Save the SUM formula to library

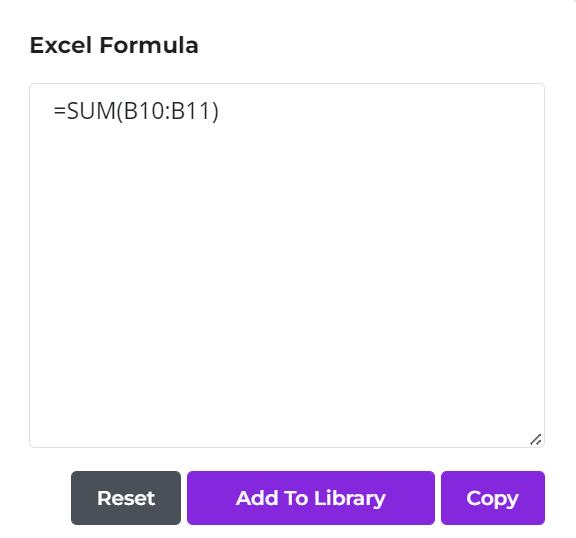[311, 498]
